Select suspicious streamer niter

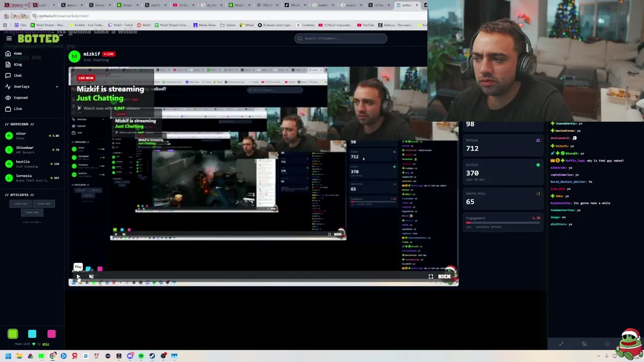tap(32, 135)
